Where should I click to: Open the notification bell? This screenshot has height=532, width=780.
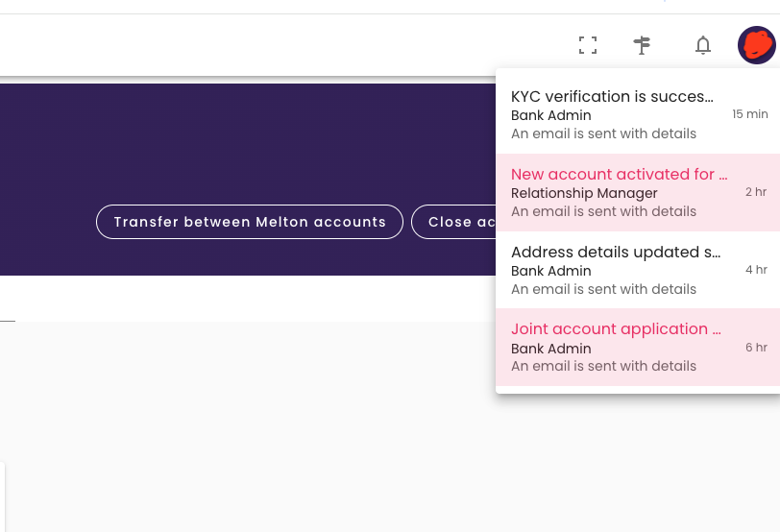tap(703, 45)
